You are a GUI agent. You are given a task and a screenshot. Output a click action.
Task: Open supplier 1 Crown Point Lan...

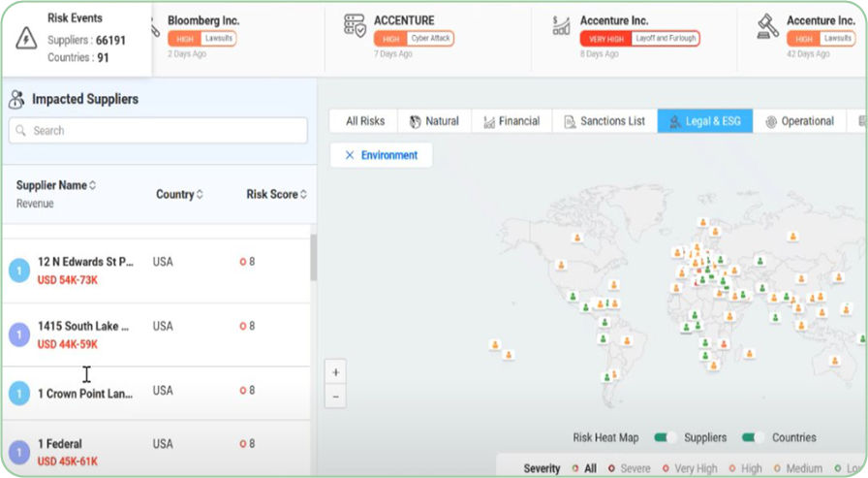point(85,394)
